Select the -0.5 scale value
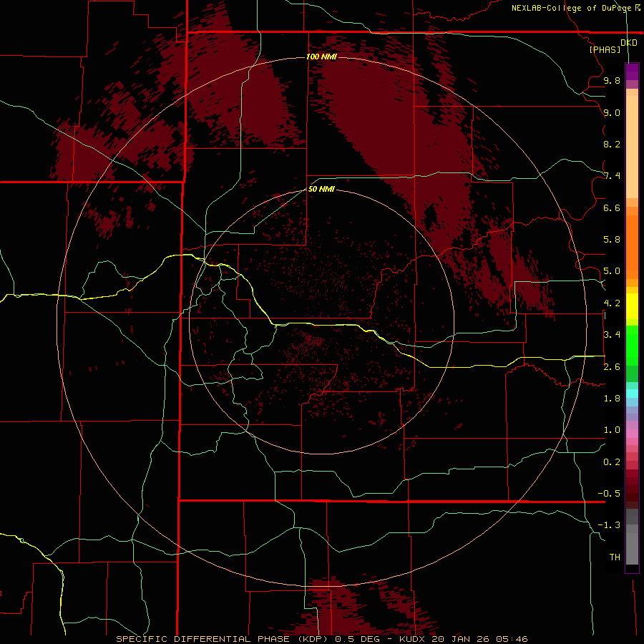 [x=609, y=494]
